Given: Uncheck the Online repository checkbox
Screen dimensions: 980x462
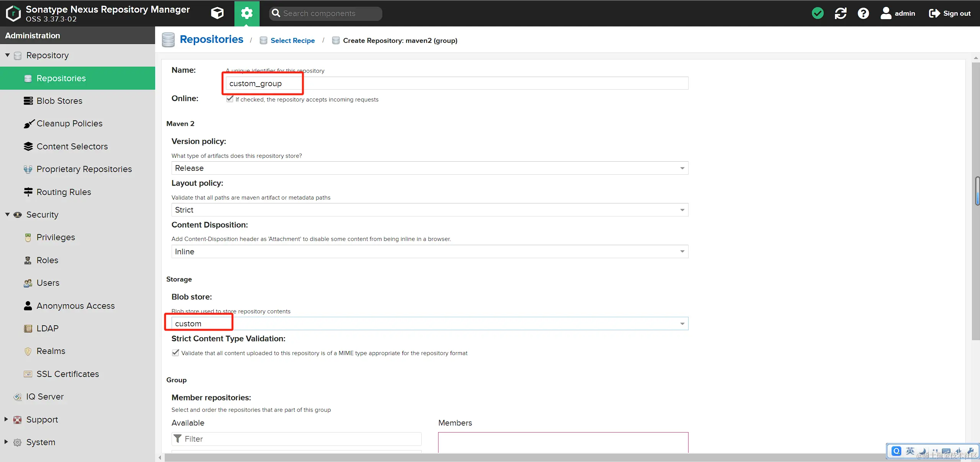Looking at the screenshot, I should coord(230,99).
